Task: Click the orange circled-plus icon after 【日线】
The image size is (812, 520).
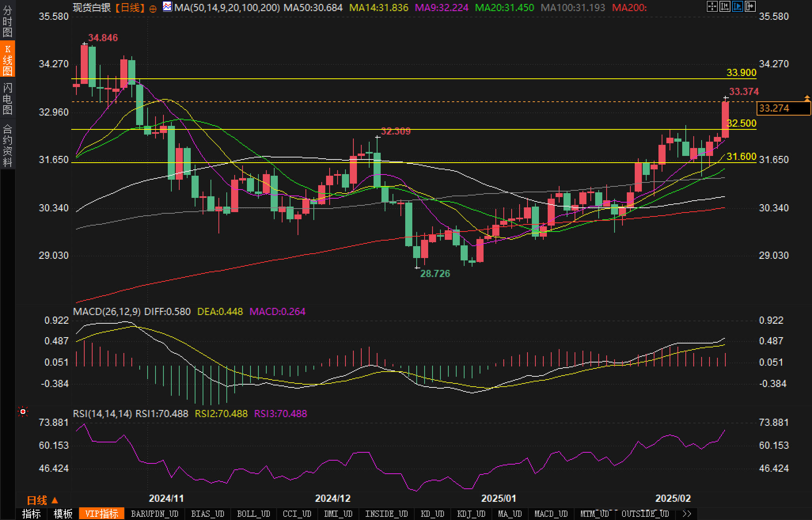Action: click(x=153, y=8)
